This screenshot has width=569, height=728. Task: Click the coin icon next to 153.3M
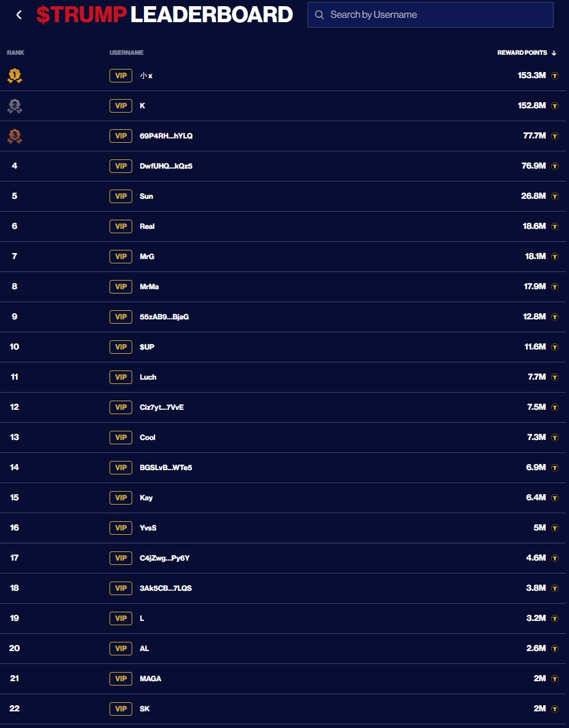pyautogui.click(x=555, y=76)
